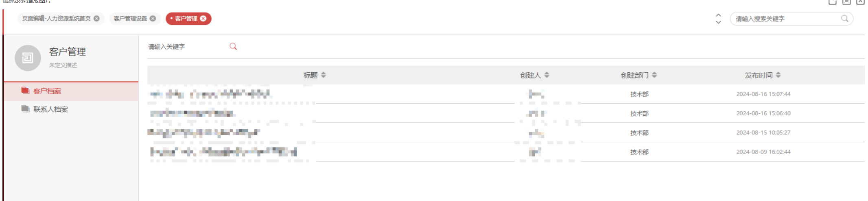
Task: Expand tab list with up-down chevron
Action: tap(718, 19)
